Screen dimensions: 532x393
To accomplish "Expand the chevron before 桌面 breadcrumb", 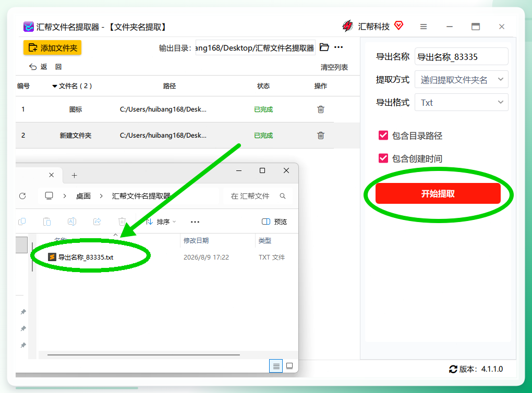I will coord(65,196).
